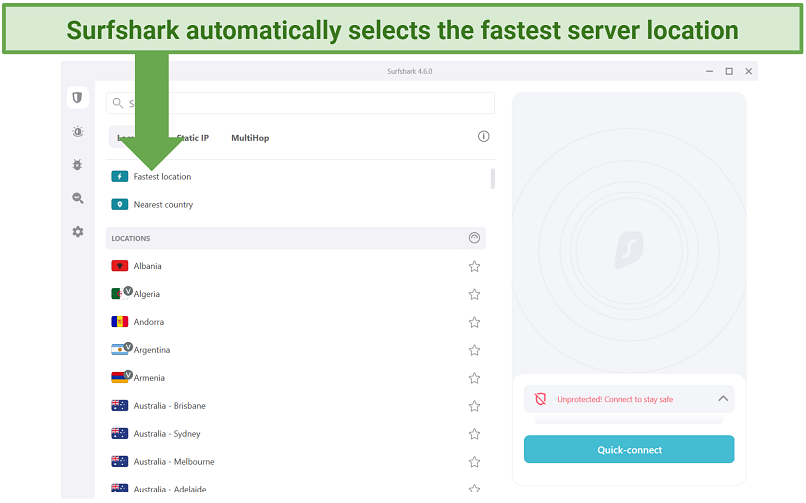Click the Argentina flag icon
Screen dimensions: 806x503
tap(120, 350)
